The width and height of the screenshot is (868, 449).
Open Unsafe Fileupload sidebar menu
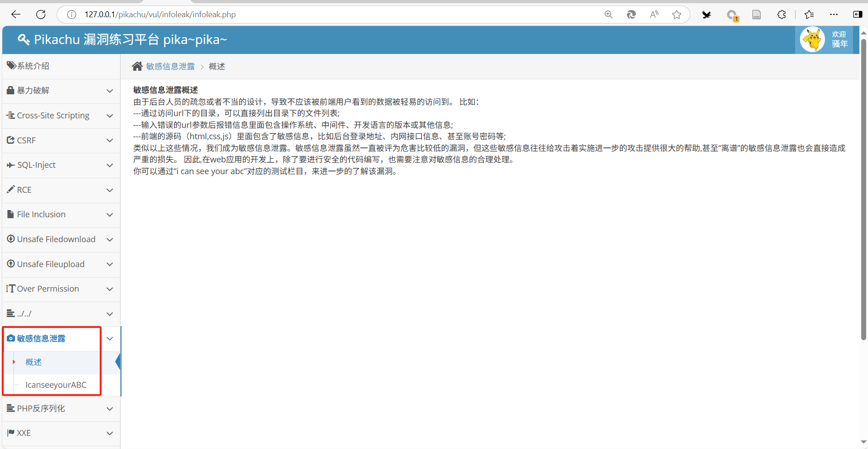pyautogui.click(x=61, y=264)
